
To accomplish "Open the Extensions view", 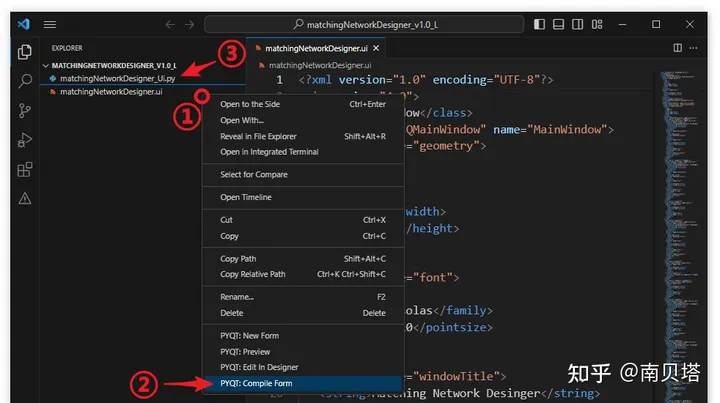I will pos(25,169).
